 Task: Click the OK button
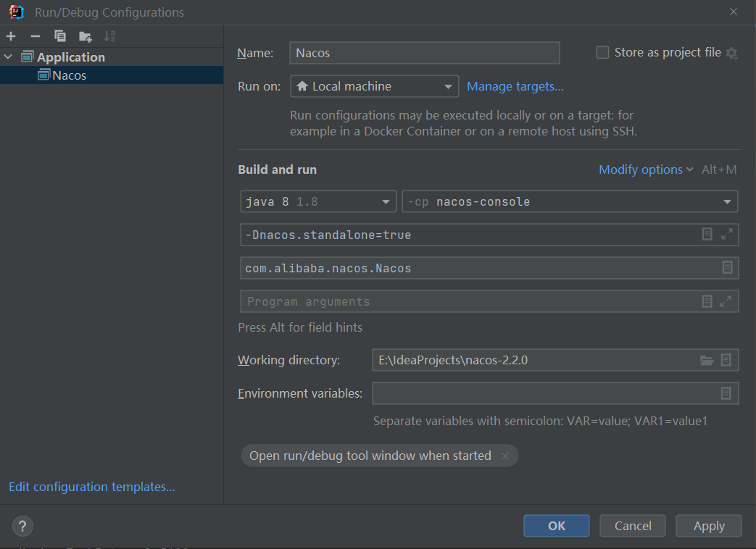(557, 526)
